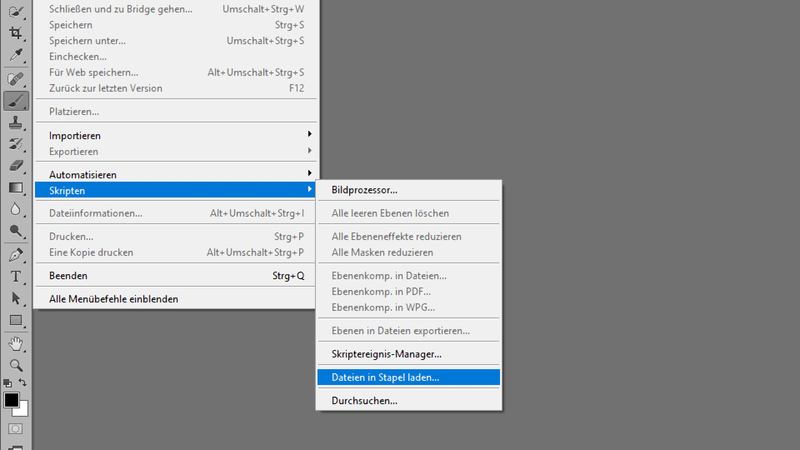Click Eine Kopie drucken entry
This screenshot has height=450, width=800.
176,252
